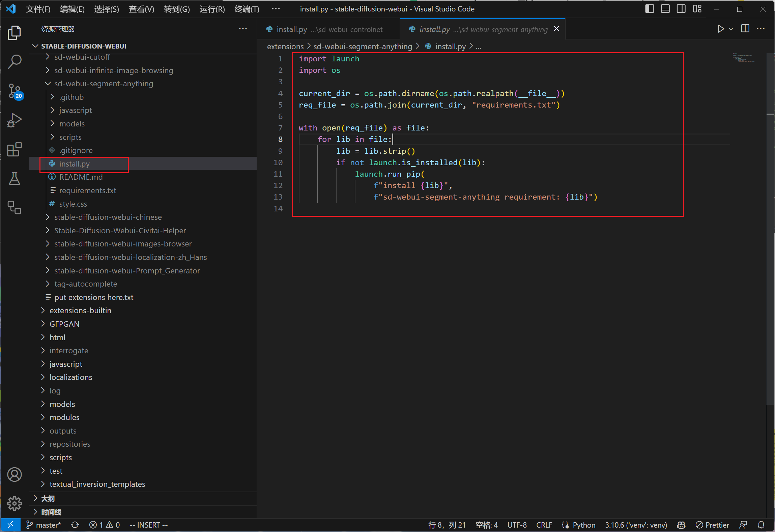Toggle the secondary side bar layout icon
Image resolution: width=775 pixels, height=532 pixels.
point(681,9)
